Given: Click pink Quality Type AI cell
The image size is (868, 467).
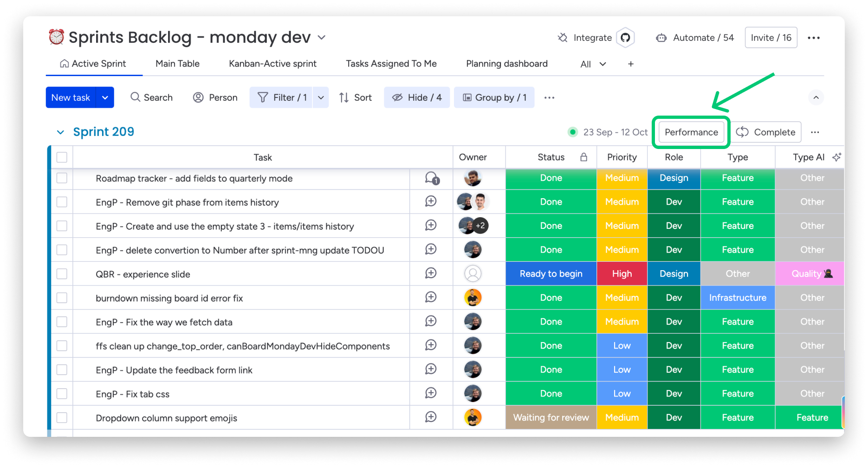Looking at the screenshot, I should coord(810,274).
